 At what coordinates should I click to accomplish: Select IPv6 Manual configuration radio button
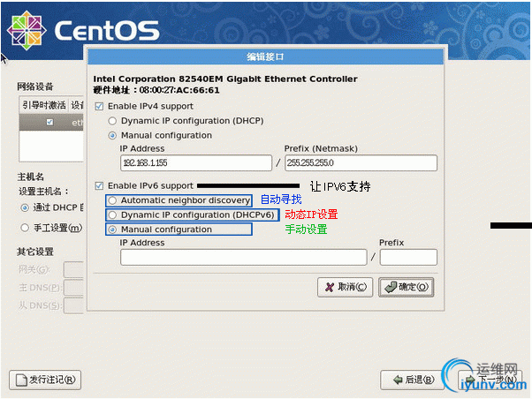point(112,230)
